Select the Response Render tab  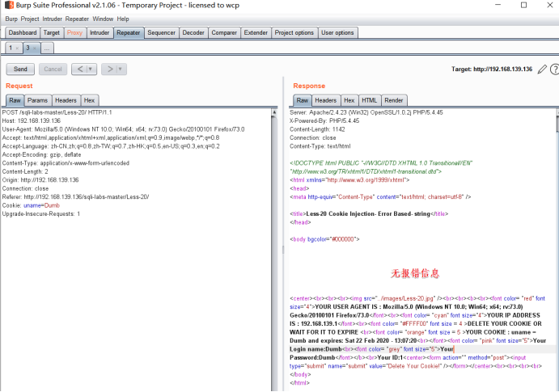pos(394,100)
